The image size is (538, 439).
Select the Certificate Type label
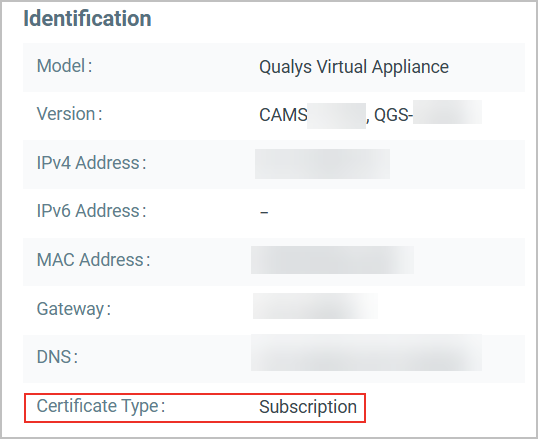tap(101, 406)
